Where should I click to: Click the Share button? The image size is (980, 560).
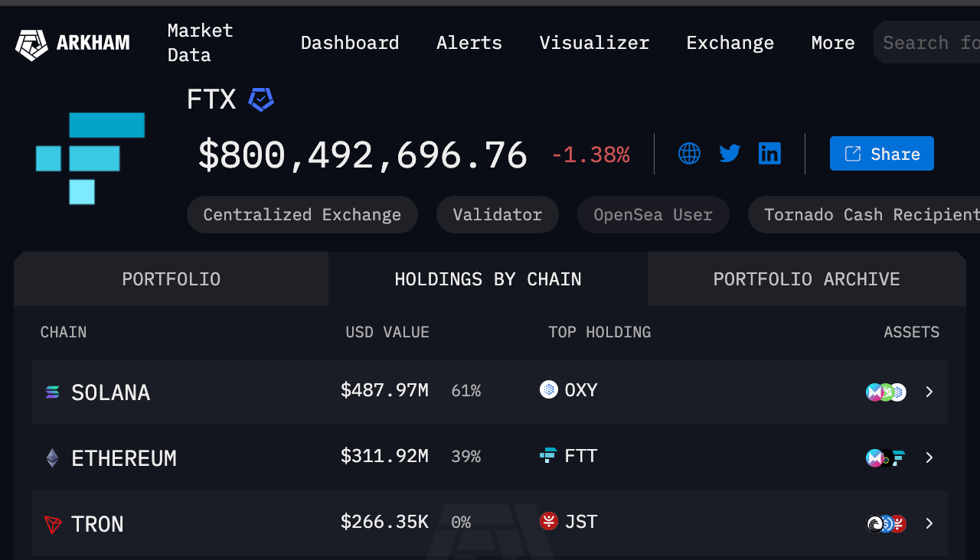tap(881, 153)
